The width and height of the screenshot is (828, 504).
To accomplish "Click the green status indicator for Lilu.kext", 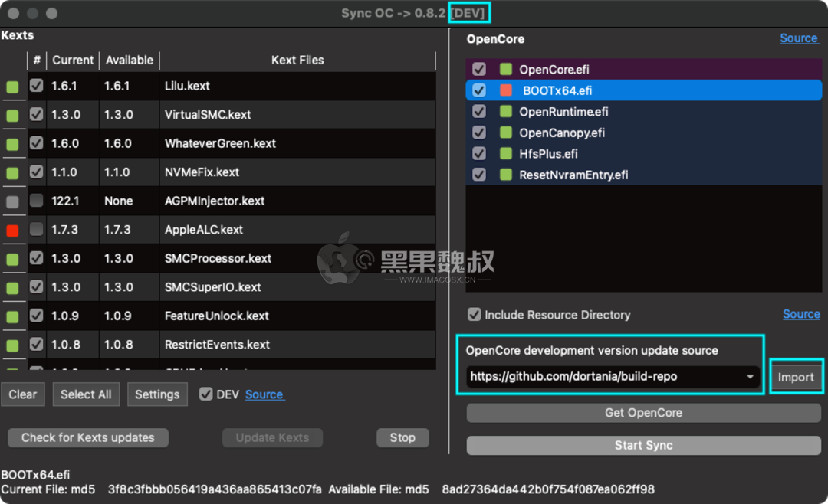I will [12, 87].
